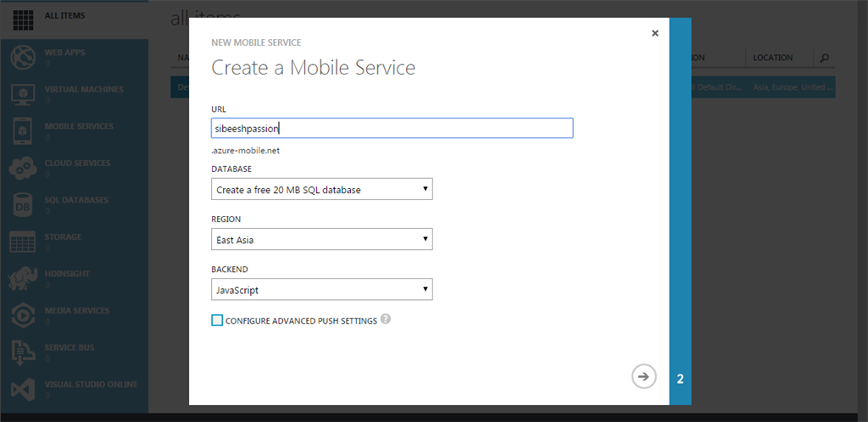Viewport: 868px width, 422px height.
Task: Click the URL text field
Action: (392, 128)
